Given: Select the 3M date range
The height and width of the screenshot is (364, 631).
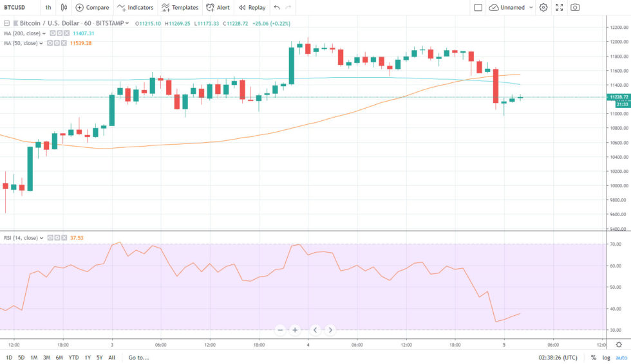Looking at the screenshot, I should pyautogui.click(x=46, y=358).
